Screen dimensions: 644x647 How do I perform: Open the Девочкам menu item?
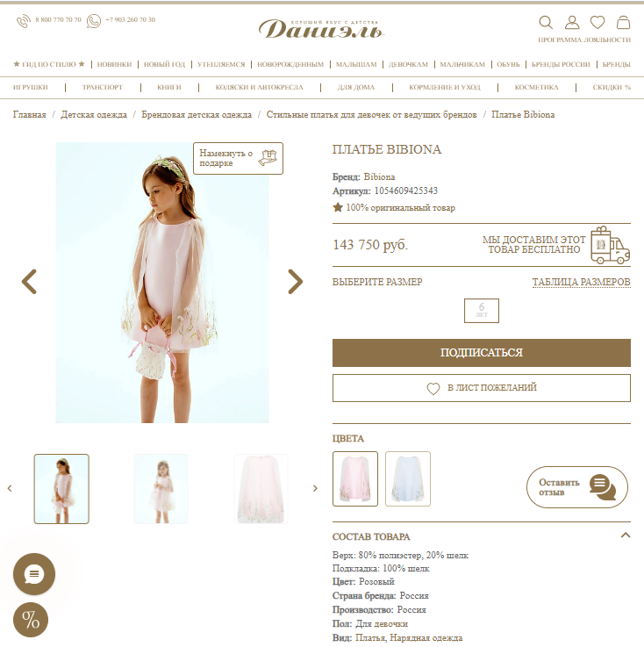[x=408, y=64]
